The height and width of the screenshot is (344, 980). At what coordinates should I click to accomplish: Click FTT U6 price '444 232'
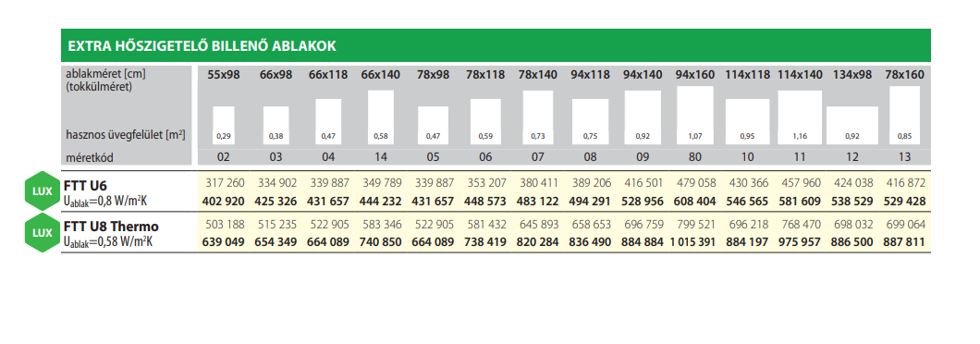click(381, 202)
